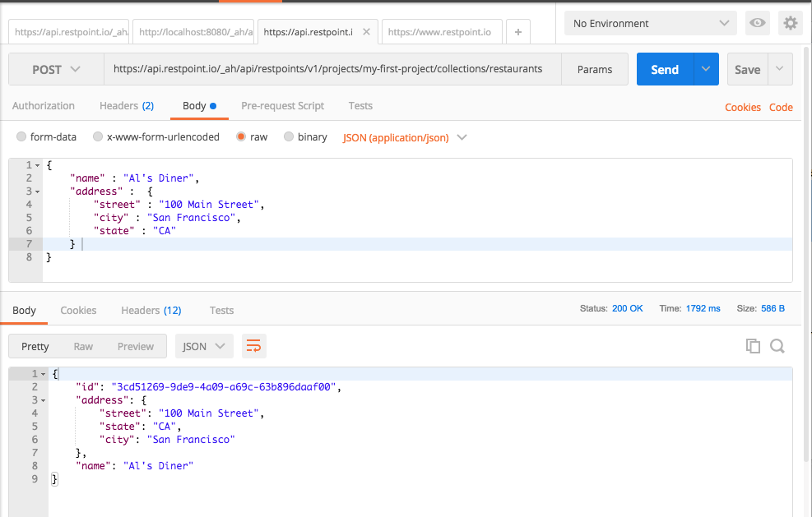812x517 pixels.
Task: Toggle line wrap in response viewer
Action: tap(253, 346)
